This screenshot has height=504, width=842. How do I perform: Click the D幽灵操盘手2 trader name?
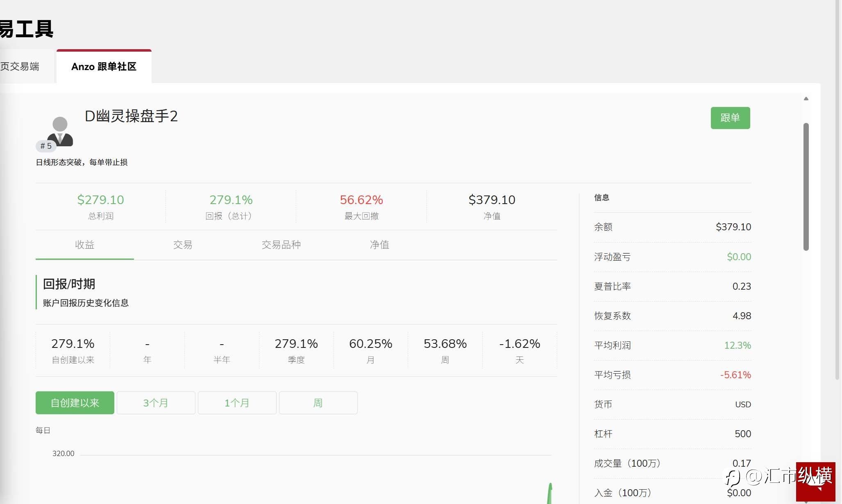(x=131, y=116)
